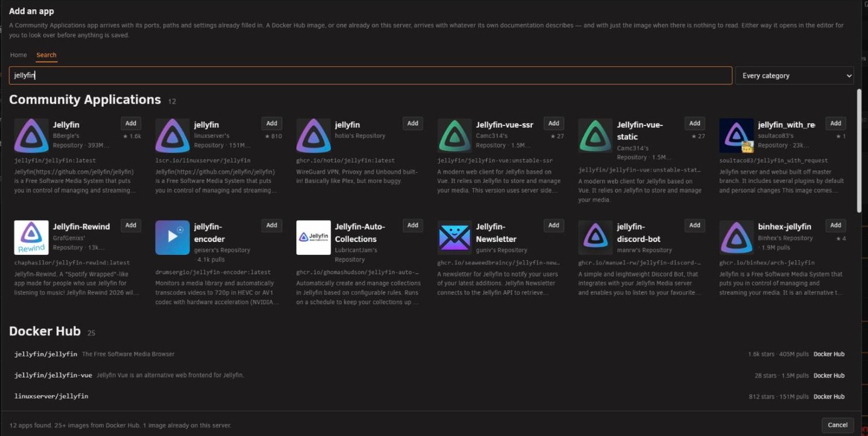Click the Jellyfin-Rewind app title

click(82, 227)
